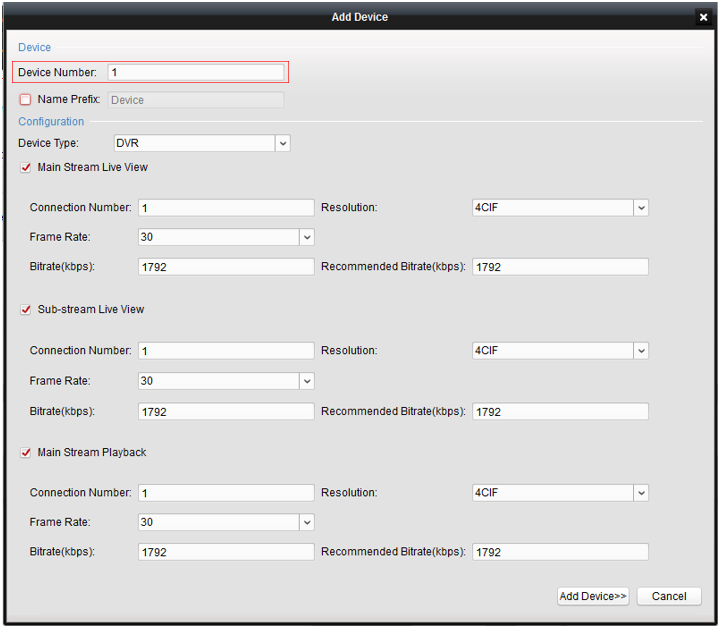Click Main Stream Live View Bitrate field

coord(226,267)
